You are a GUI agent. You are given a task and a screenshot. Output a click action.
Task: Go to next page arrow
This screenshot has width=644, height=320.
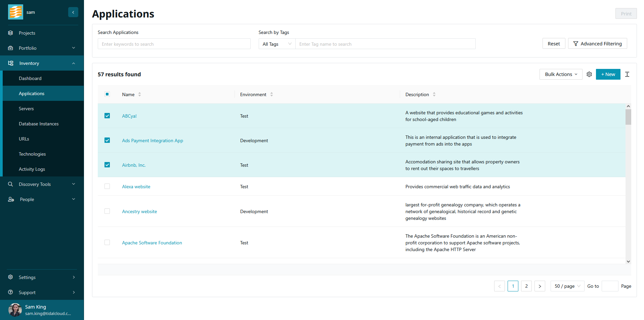[540, 286]
